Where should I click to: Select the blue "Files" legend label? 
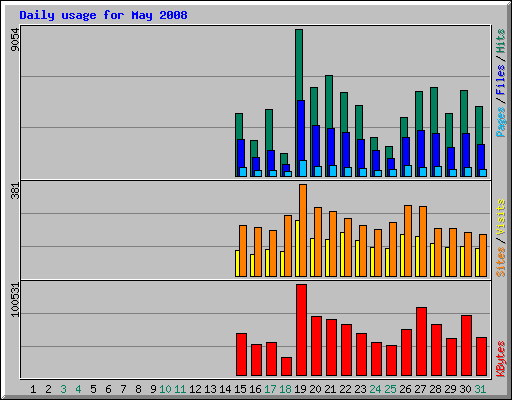click(x=501, y=79)
